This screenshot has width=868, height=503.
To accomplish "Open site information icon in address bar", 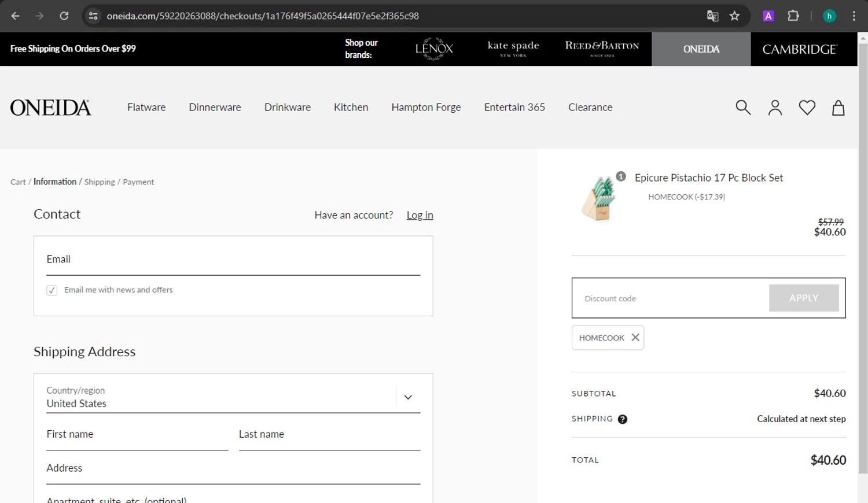I will (93, 16).
